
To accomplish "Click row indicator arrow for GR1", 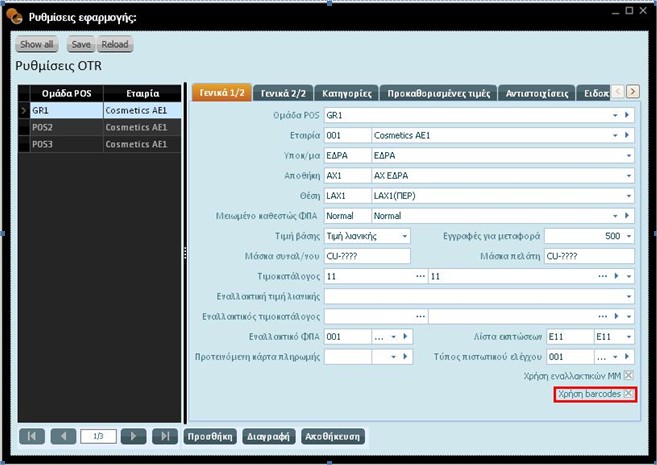I will coord(23,111).
